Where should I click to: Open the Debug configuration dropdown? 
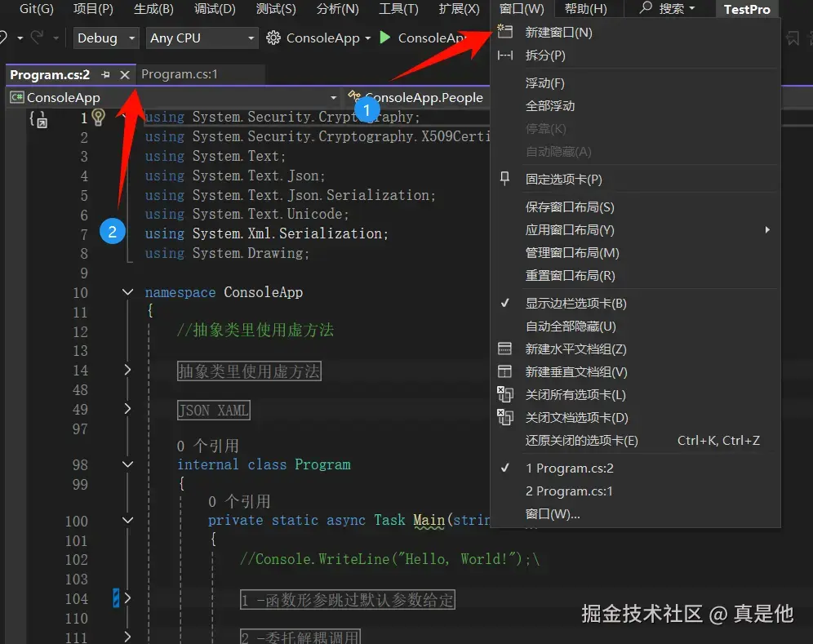pos(106,38)
